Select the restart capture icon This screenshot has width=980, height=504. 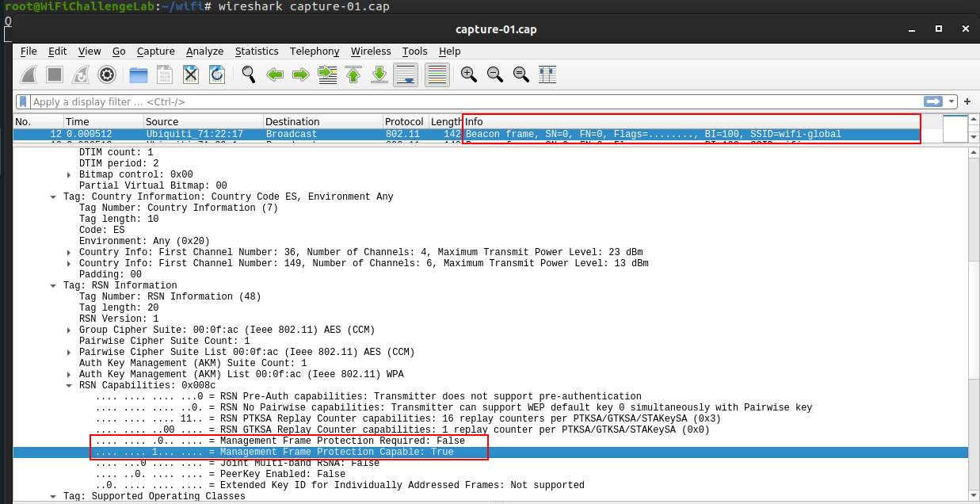(80, 74)
